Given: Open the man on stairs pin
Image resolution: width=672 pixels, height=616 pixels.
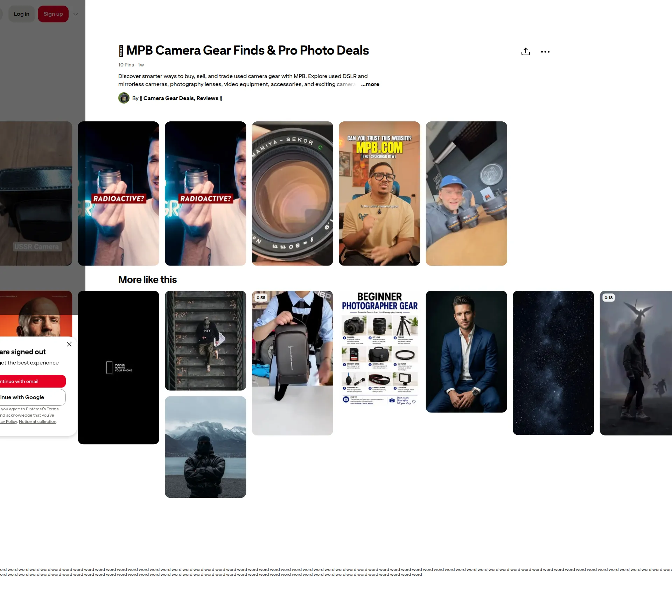Looking at the screenshot, I should coord(205,340).
